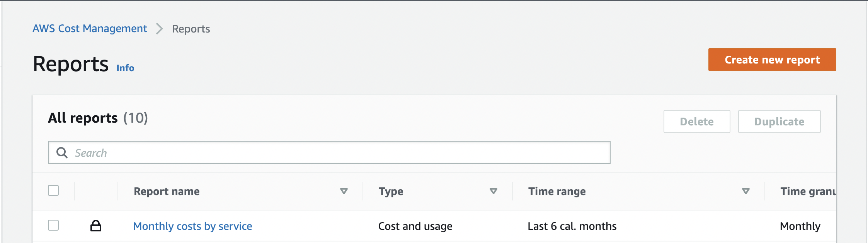
Task: Click the Delete button
Action: click(696, 122)
